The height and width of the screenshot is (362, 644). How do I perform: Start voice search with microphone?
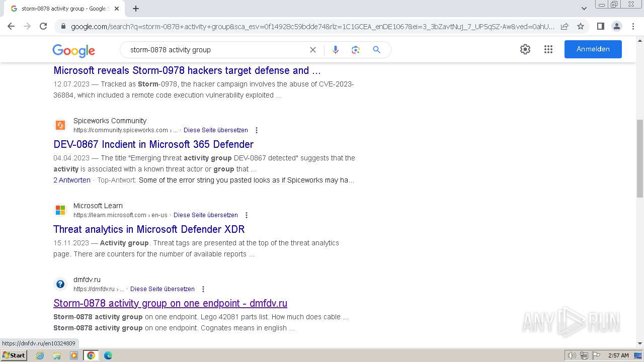pyautogui.click(x=336, y=50)
